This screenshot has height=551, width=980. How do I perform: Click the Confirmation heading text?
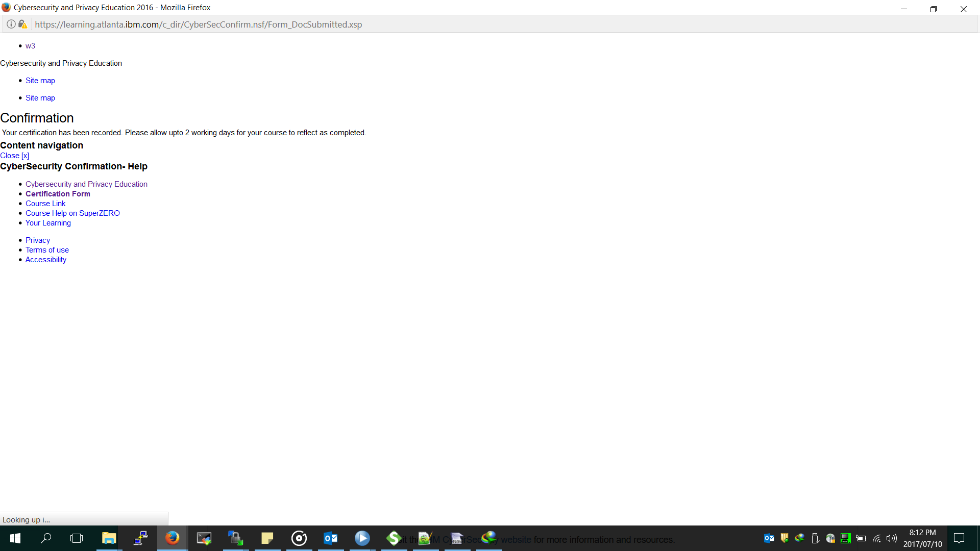[x=37, y=118]
